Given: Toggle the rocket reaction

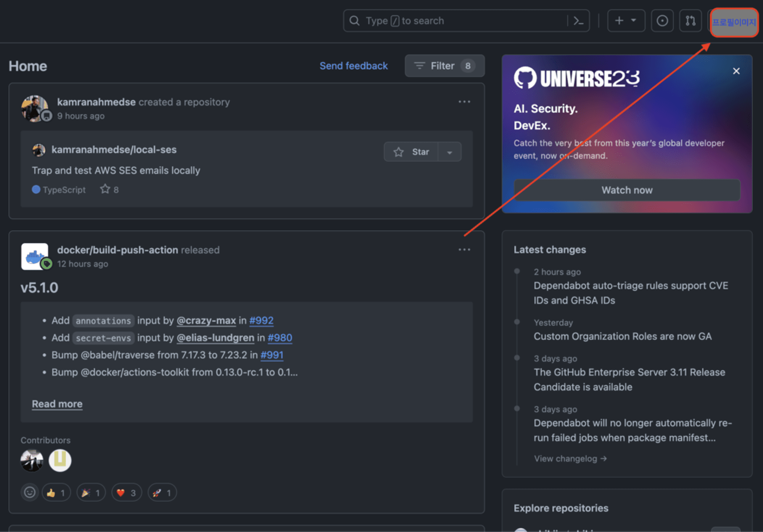Looking at the screenshot, I should click(162, 493).
